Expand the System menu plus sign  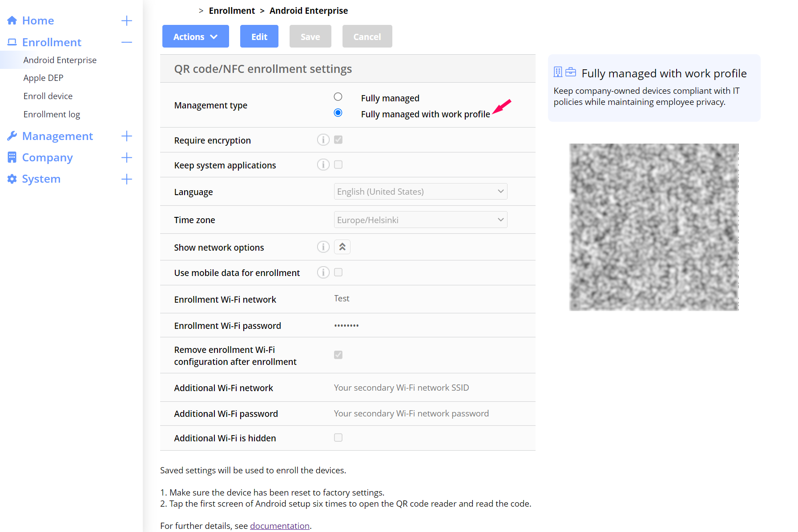coord(127,179)
